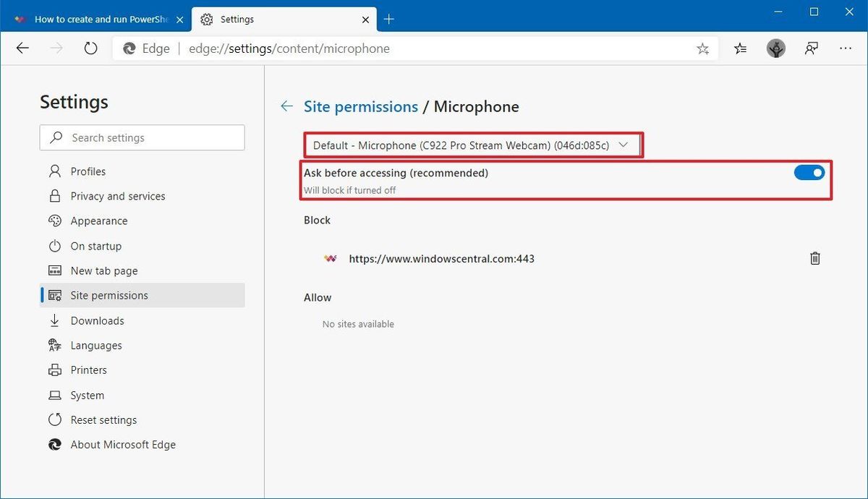
Task: Click the Appearance paintbrush icon
Action: pos(55,221)
